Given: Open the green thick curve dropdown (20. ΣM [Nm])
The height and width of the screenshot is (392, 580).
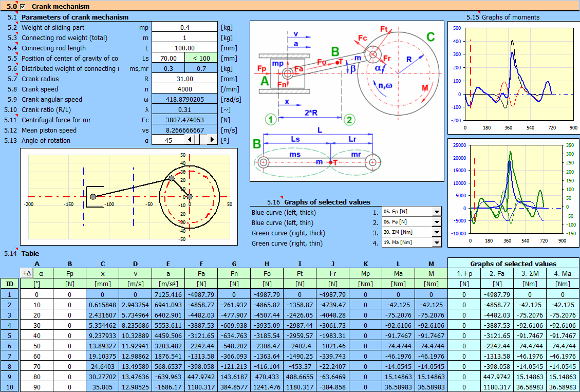Looking at the screenshot, I should click(437, 233).
